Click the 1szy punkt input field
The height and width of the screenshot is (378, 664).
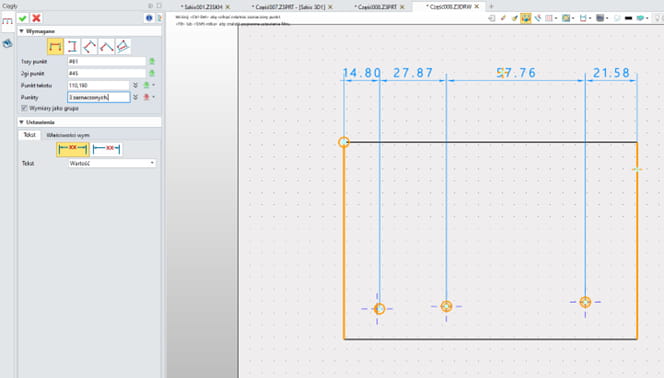click(x=106, y=61)
